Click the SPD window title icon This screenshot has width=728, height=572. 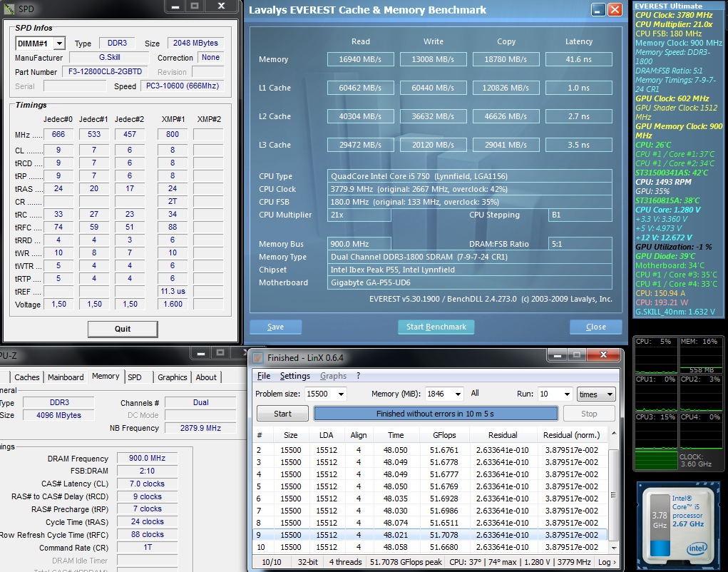9,9
